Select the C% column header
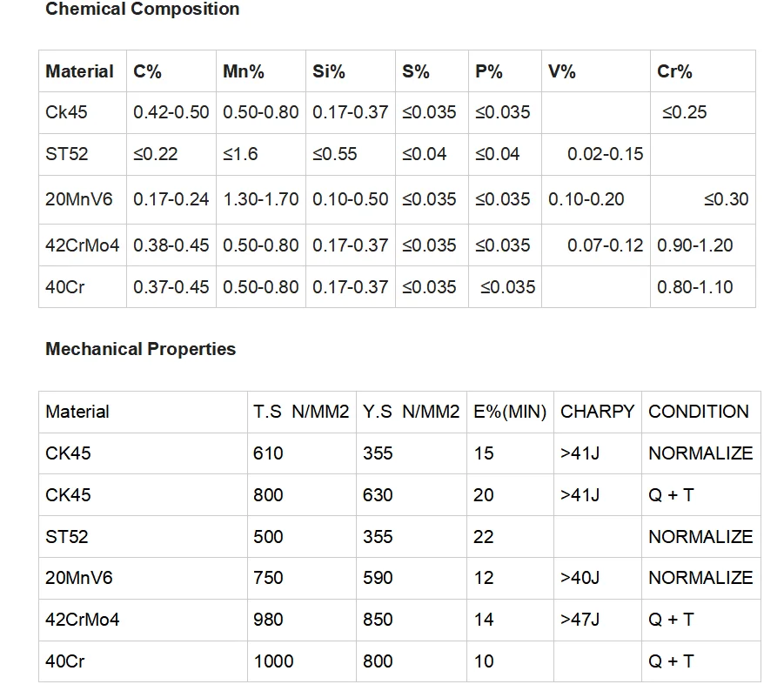This screenshot has height=691, width=784. (x=148, y=71)
